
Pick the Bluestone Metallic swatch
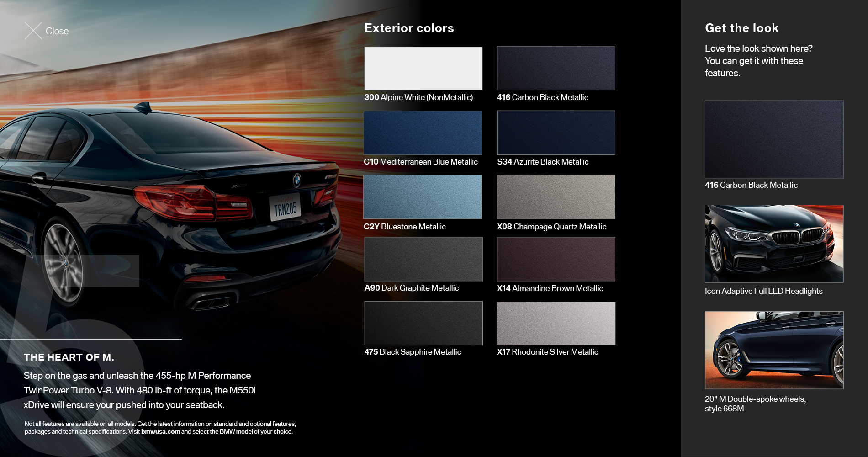(423, 197)
